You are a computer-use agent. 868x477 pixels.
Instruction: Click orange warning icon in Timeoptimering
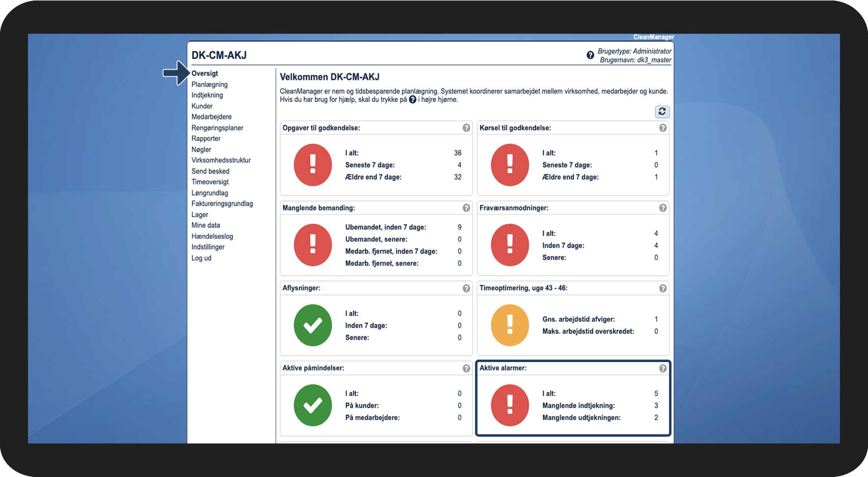pyautogui.click(x=510, y=325)
